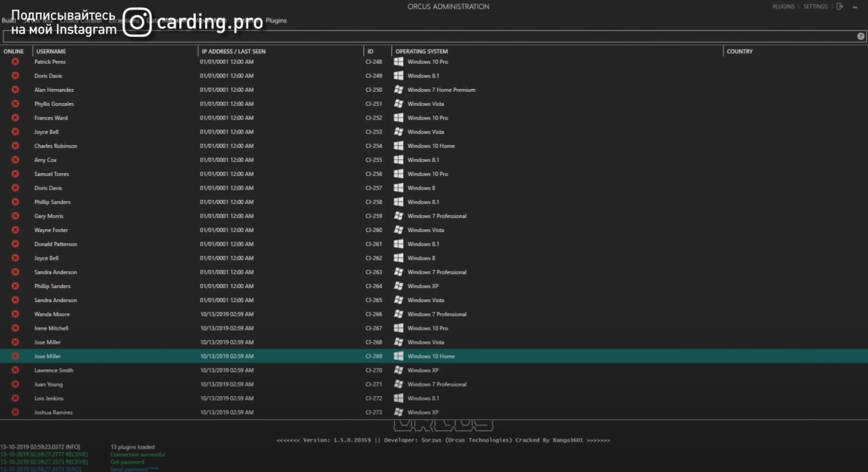The image size is (868, 472).
Task: Sort by IP ADDRESS / LAST SEEN header
Action: 234,51
